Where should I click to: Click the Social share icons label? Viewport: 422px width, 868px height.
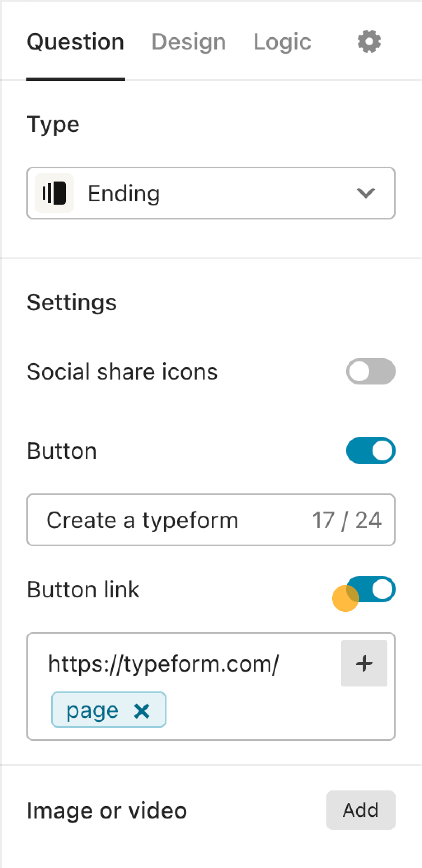tap(122, 371)
